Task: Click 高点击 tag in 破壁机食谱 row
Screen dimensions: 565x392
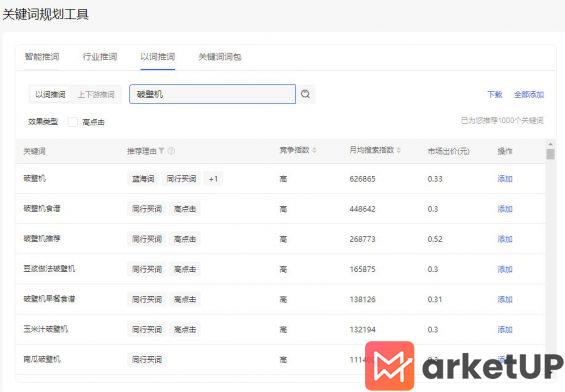Action: [x=185, y=209]
